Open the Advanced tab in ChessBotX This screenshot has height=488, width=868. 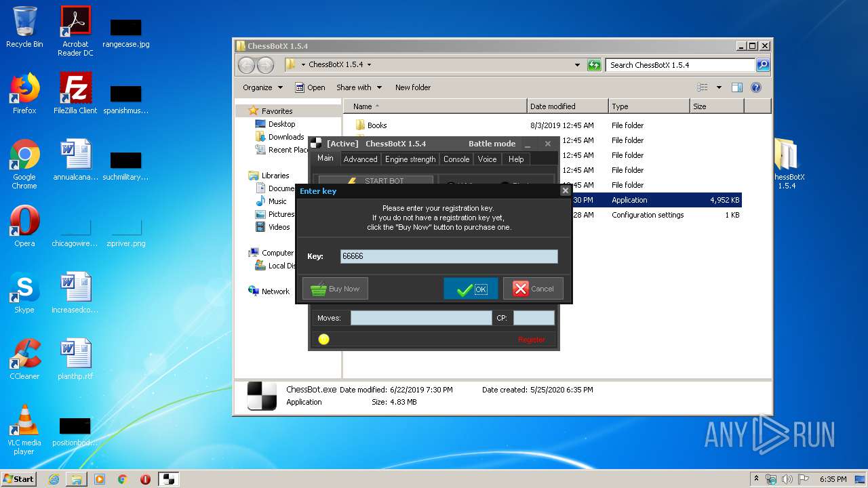(x=360, y=159)
